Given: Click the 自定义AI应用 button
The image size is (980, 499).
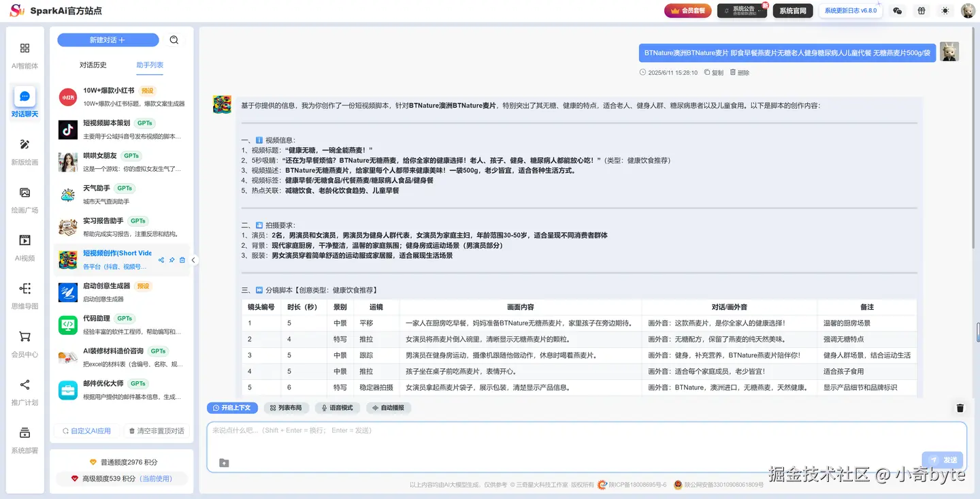Looking at the screenshot, I should coord(86,431).
